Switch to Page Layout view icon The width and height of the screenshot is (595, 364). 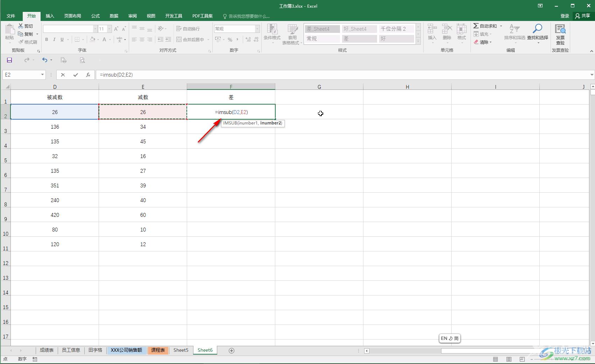point(509,359)
